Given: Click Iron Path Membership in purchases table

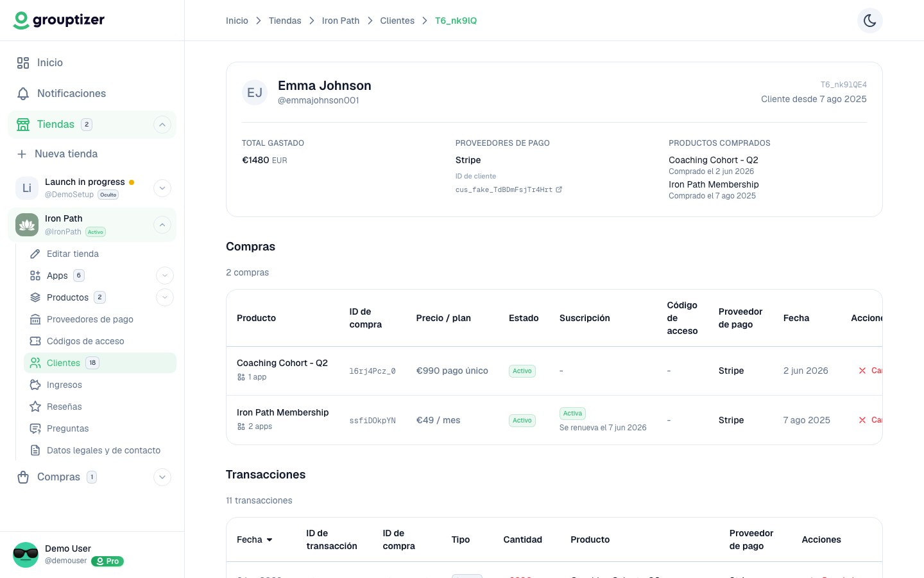Looking at the screenshot, I should pyautogui.click(x=282, y=412).
